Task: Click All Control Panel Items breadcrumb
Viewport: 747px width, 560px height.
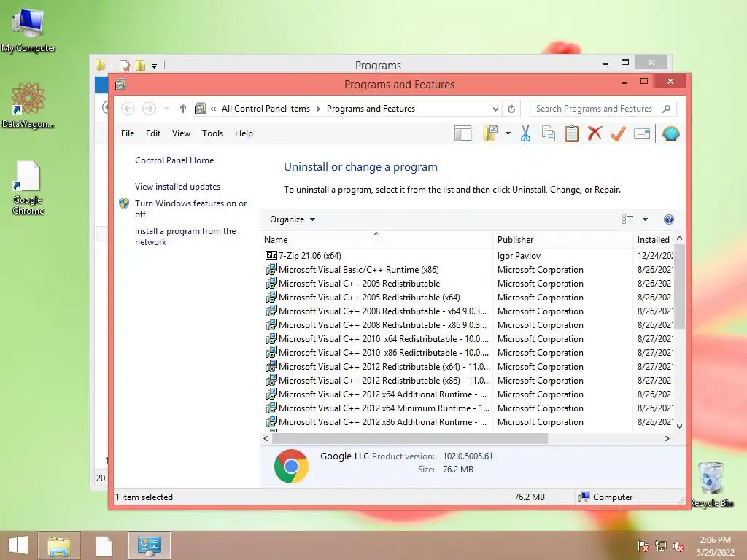Action: (266, 109)
